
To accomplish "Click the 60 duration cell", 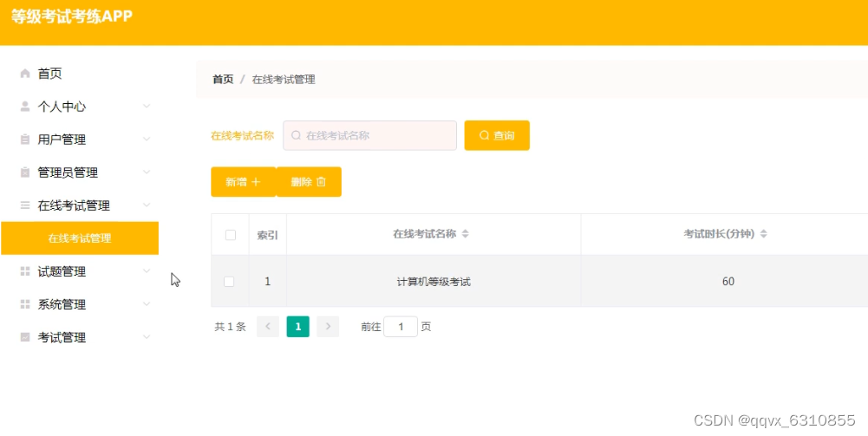I will (728, 282).
